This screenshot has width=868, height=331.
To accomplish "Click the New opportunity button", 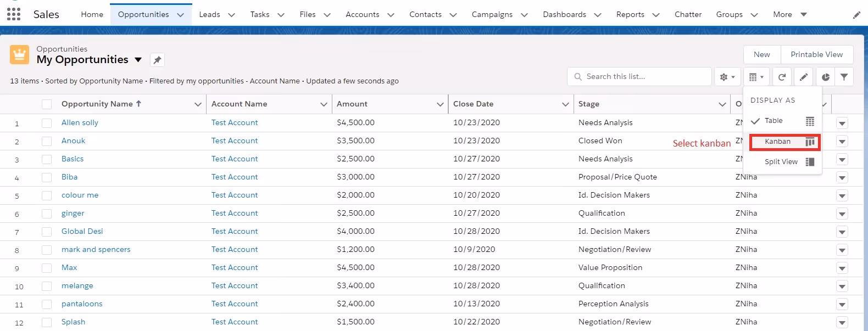I will [x=762, y=54].
